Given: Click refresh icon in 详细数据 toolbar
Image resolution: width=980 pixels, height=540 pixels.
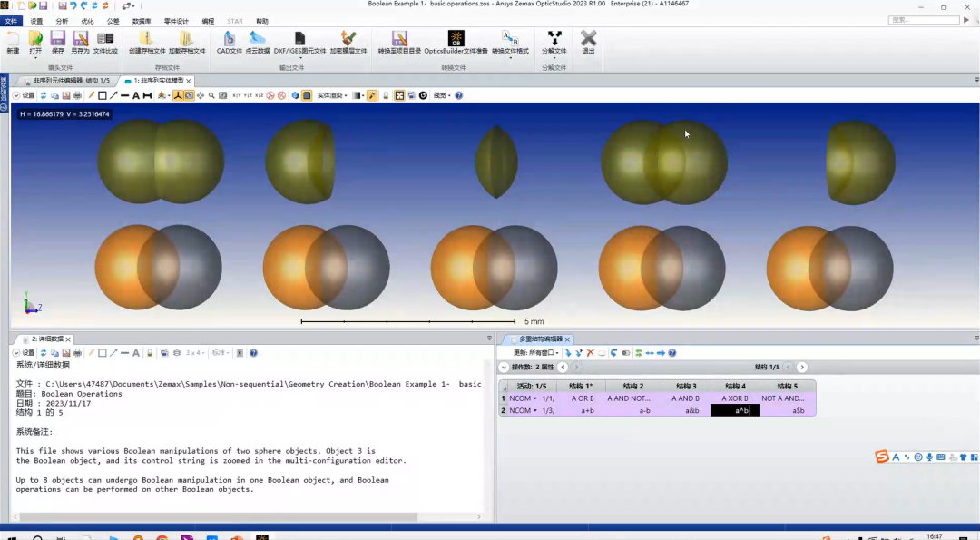Looking at the screenshot, I should (x=44, y=353).
